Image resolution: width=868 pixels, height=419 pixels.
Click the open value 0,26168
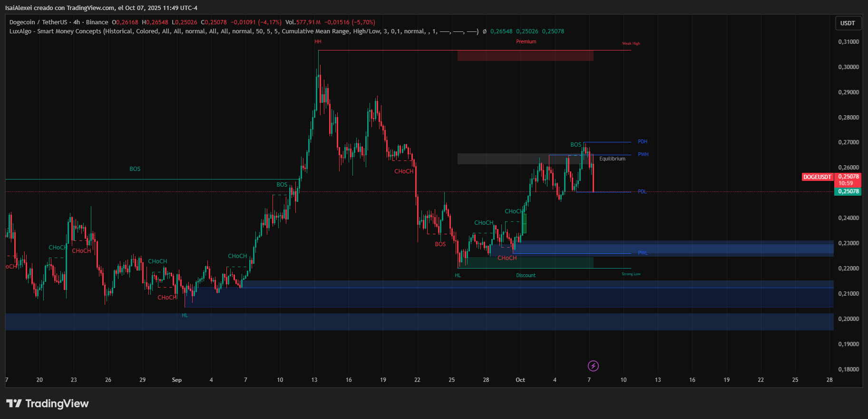(127, 22)
